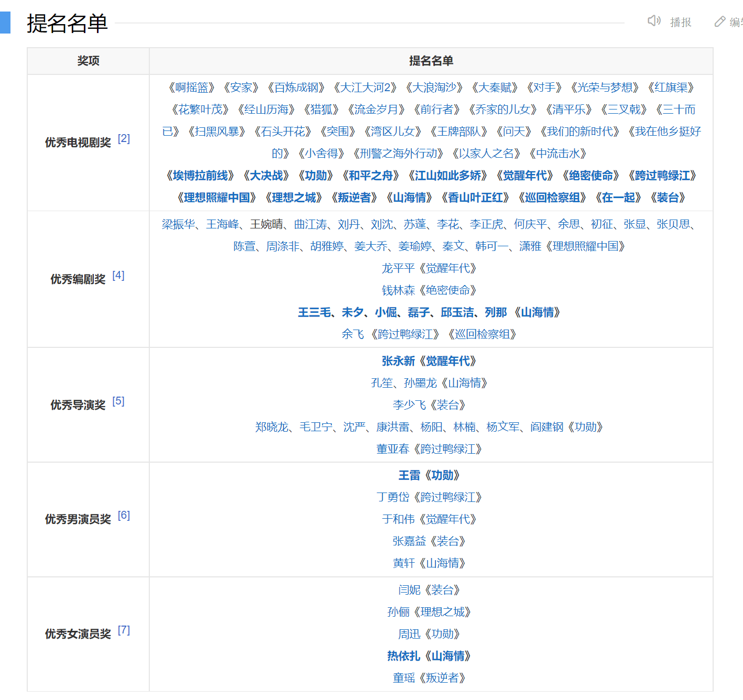Click the speaker 播报 icon

(x=654, y=21)
